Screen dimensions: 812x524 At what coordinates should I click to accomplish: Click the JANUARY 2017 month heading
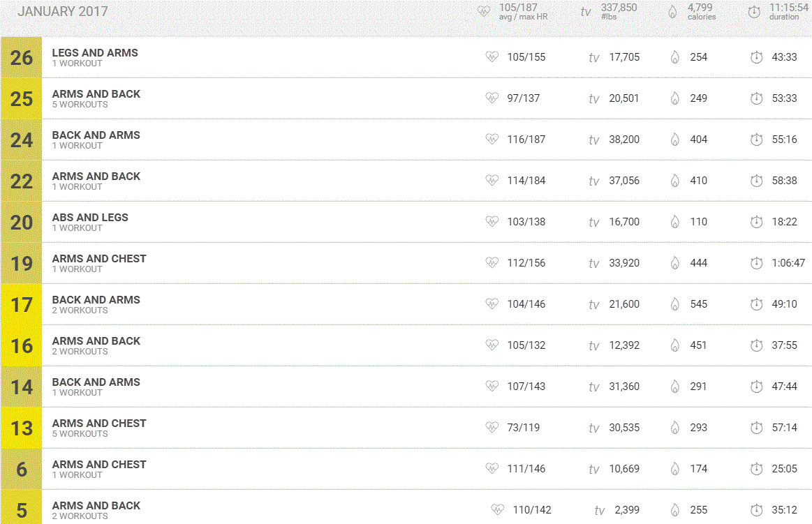[62, 12]
